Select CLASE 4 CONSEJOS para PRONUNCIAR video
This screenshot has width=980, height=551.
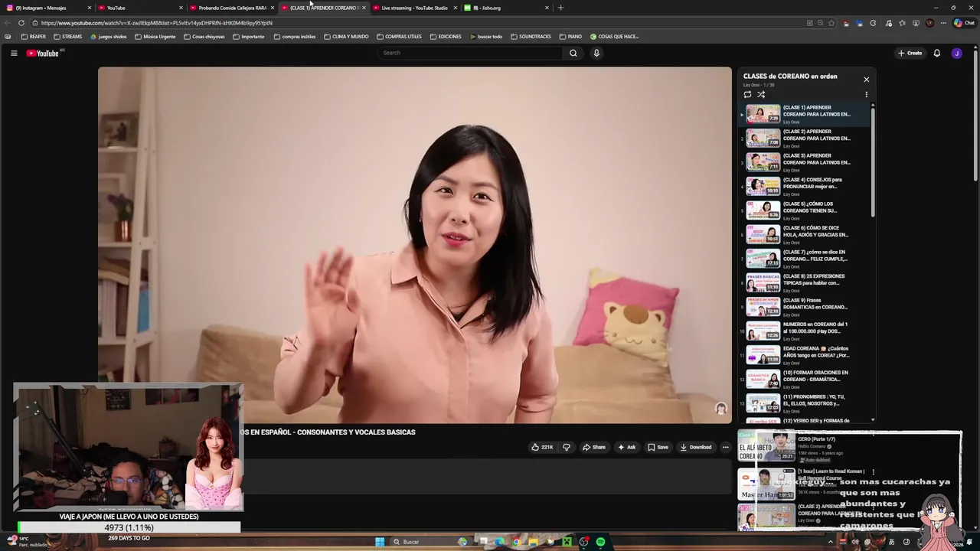pyautogui.click(x=804, y=186)
